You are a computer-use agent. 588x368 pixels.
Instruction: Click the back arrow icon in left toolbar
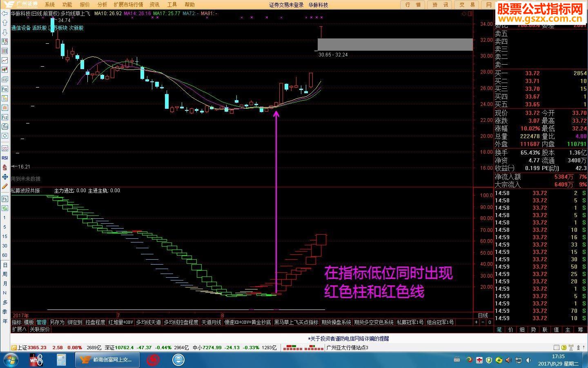(5, 13)
